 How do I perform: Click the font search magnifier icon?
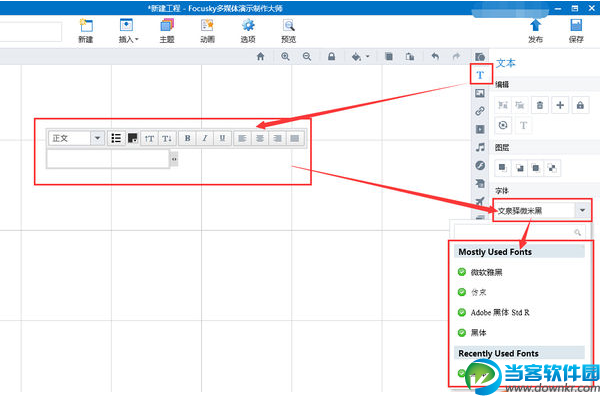(x=577, y=232)
